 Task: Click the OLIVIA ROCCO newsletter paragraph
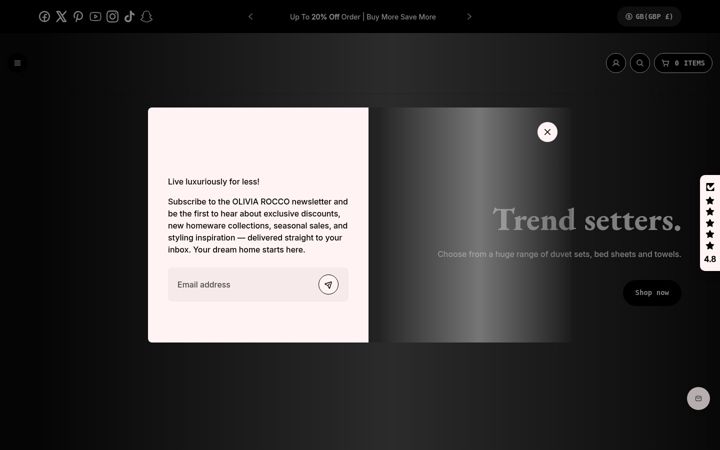(258, 225)
